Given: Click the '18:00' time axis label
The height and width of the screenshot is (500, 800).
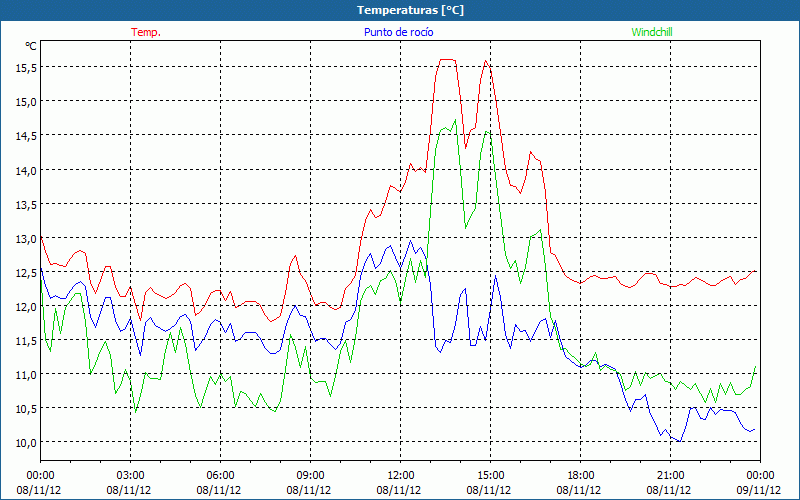Looking at the screenshot, I should click(581, 476).
